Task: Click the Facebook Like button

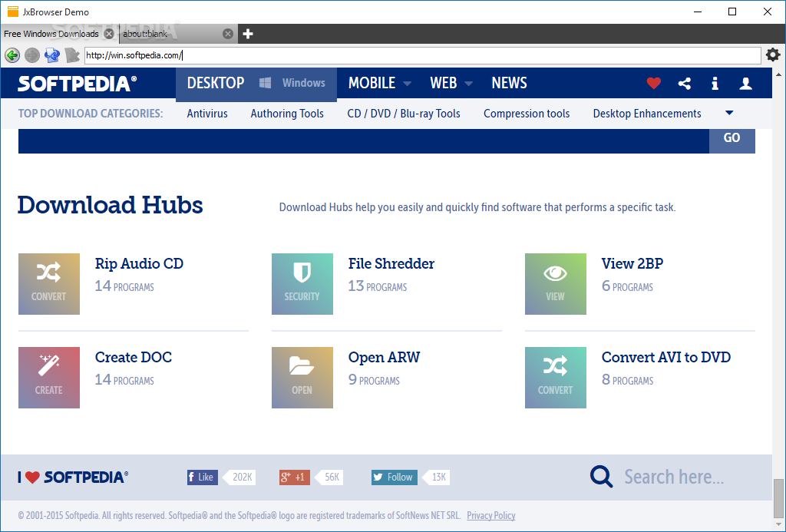Action: 203,477
